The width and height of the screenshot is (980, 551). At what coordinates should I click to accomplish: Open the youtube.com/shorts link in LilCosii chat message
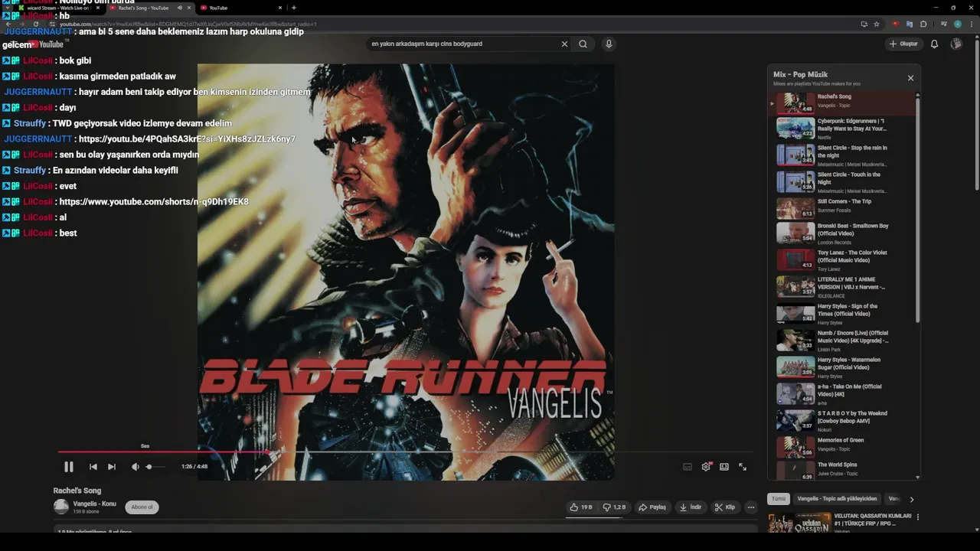pyautogui.click(x=154, y=202)
